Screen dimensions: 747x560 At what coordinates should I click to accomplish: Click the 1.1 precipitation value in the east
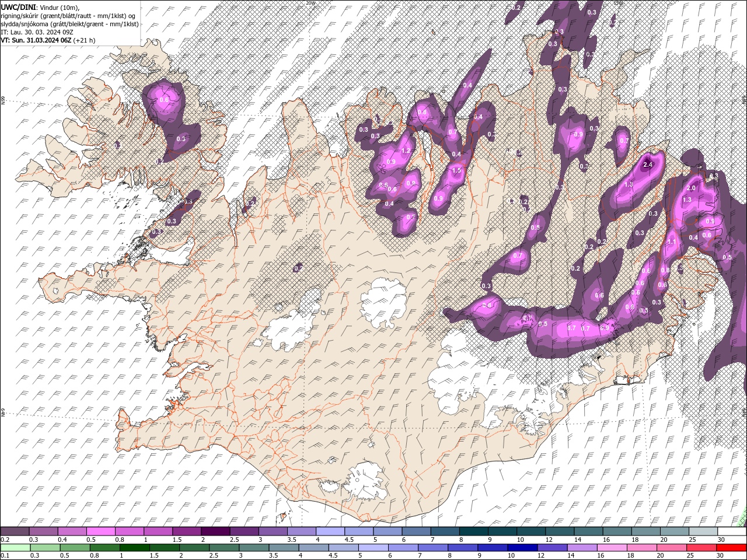(x=671, y=242)
